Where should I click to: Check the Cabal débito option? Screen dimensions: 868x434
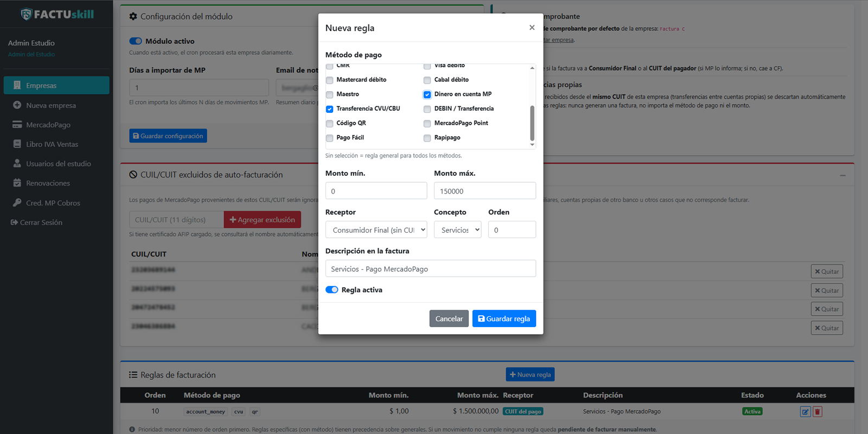(x=427, y=80)
